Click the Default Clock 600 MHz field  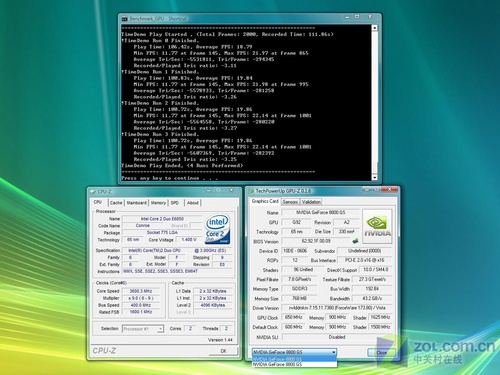pos(294,327)
